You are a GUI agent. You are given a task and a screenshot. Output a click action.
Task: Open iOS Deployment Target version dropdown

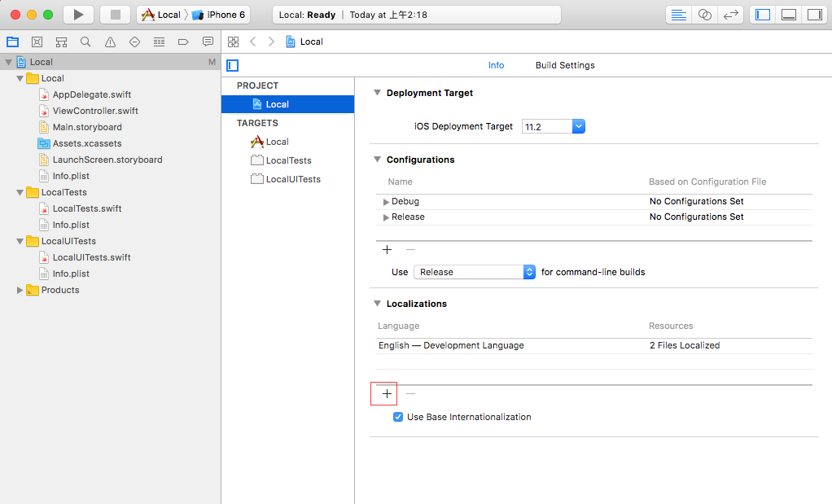pyautogui.click(x=578, y=126)
